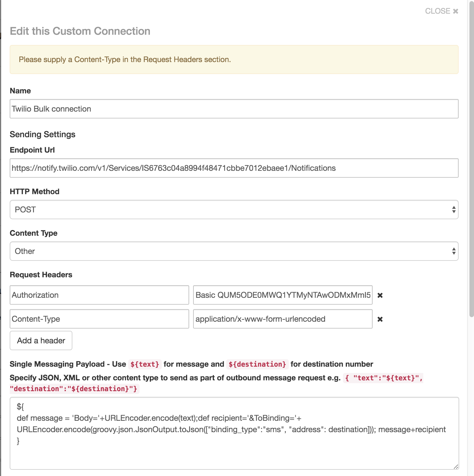Close the Edit Custom Connection dialog

point(442,11)
